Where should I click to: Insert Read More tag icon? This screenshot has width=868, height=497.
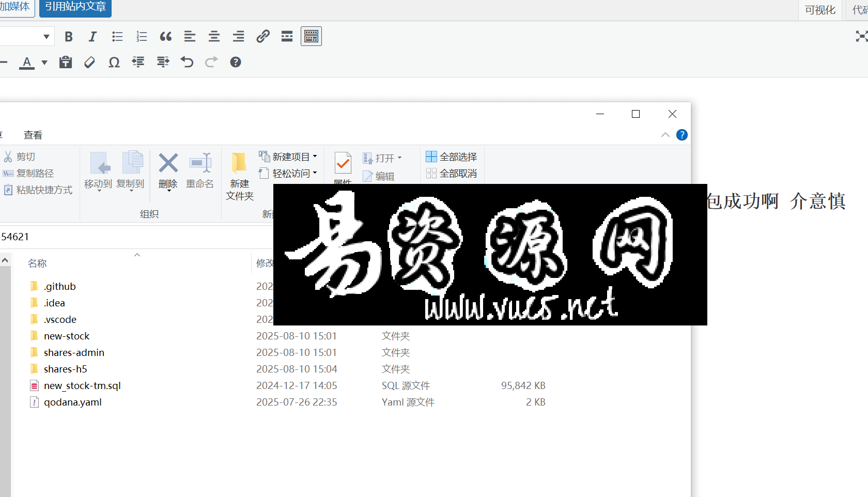[287, 37]
